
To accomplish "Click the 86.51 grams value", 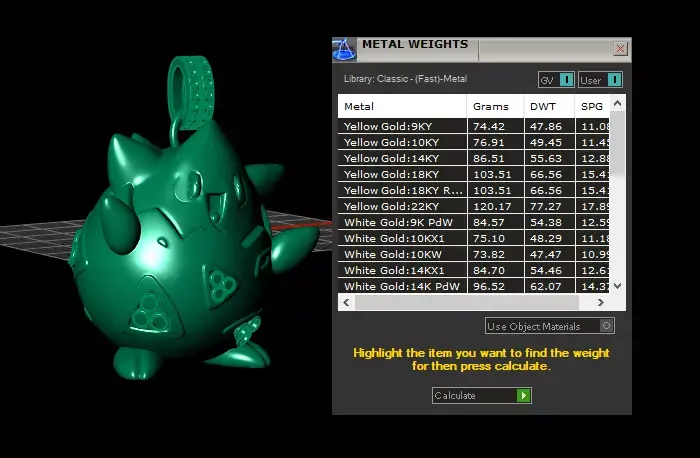I will click(x=489, y=158).
